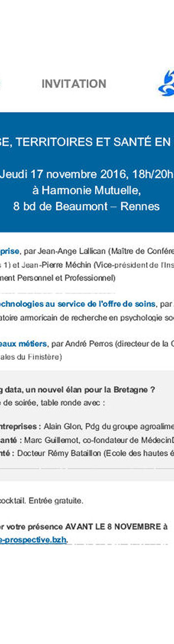The width and height of the screenshot is (174, 644).
Task: Click the blue "eaux métiers" link
Action: (23, 344)
